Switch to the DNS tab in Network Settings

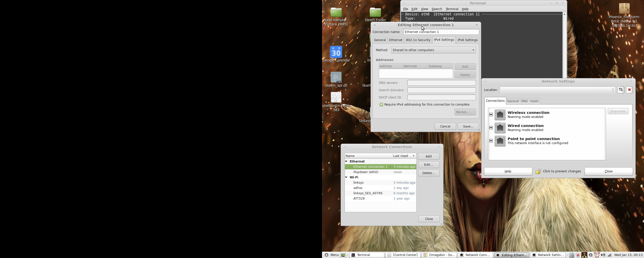[x=524, y=101]
